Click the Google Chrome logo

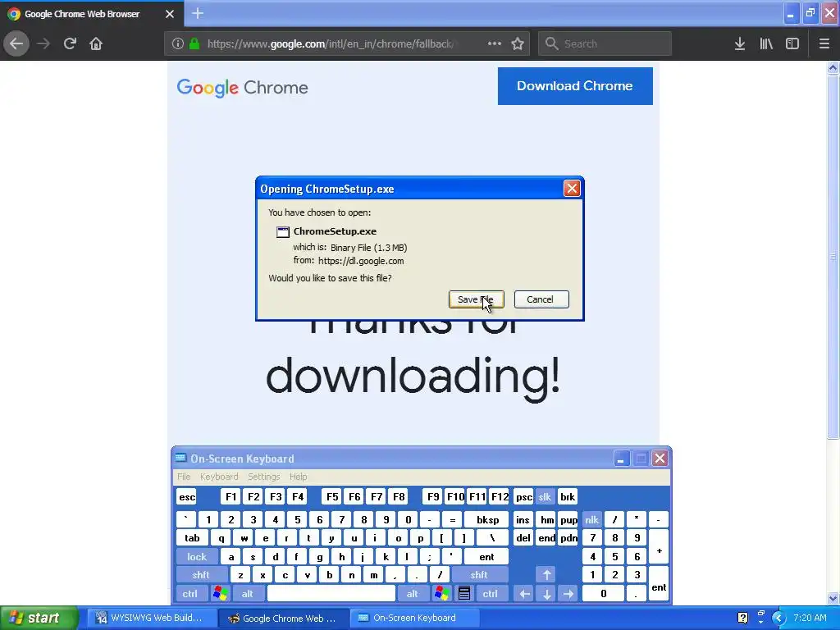coord(243,87)
